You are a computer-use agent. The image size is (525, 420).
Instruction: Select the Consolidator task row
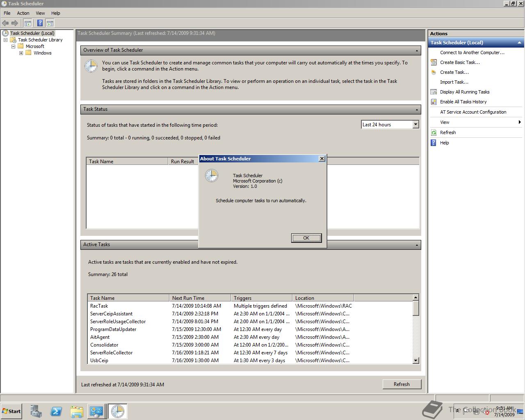pos(250,345)
